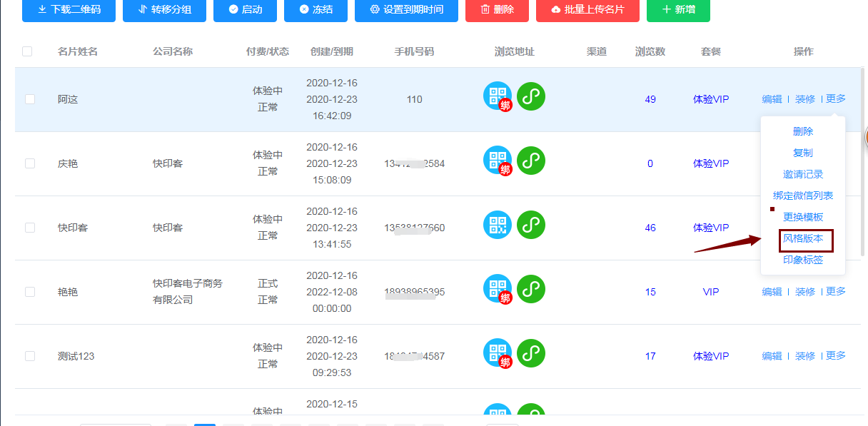Click the QR code icon in 艳艳 row
868x426 pixels.
point(497,288)
